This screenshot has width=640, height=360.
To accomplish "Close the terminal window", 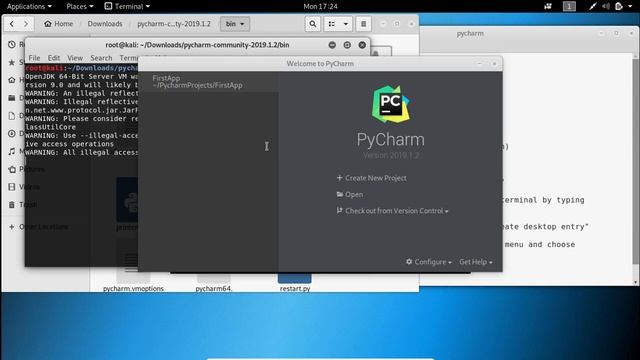I will 362,45.
